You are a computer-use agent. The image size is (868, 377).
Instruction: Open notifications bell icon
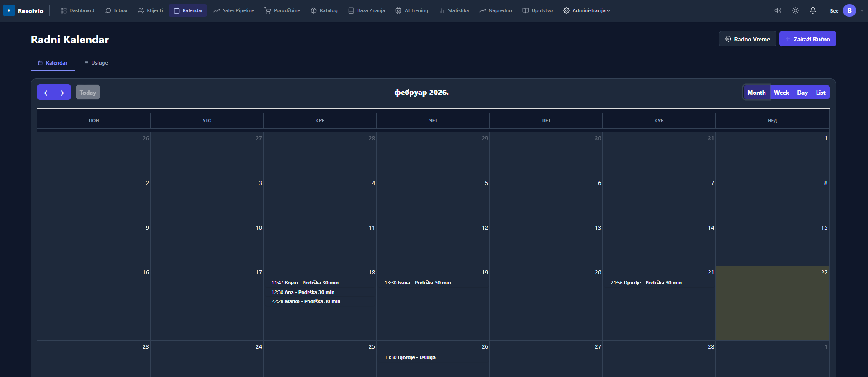813,10
